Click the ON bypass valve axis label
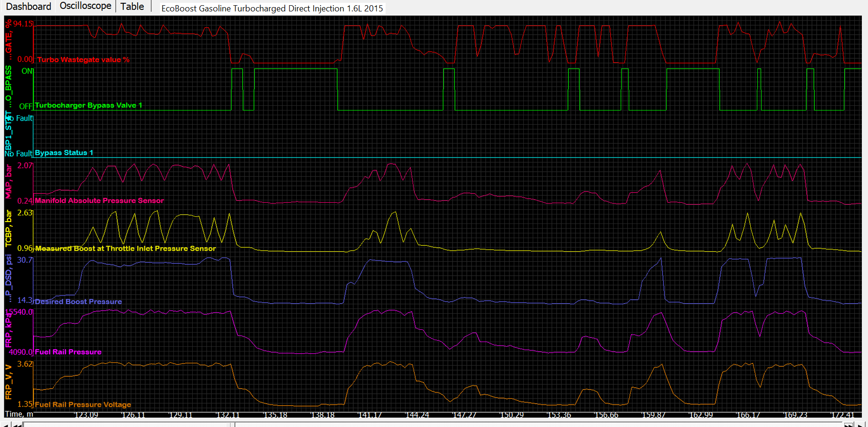This screenshot has width=868, height=427. tap(27, 71)
